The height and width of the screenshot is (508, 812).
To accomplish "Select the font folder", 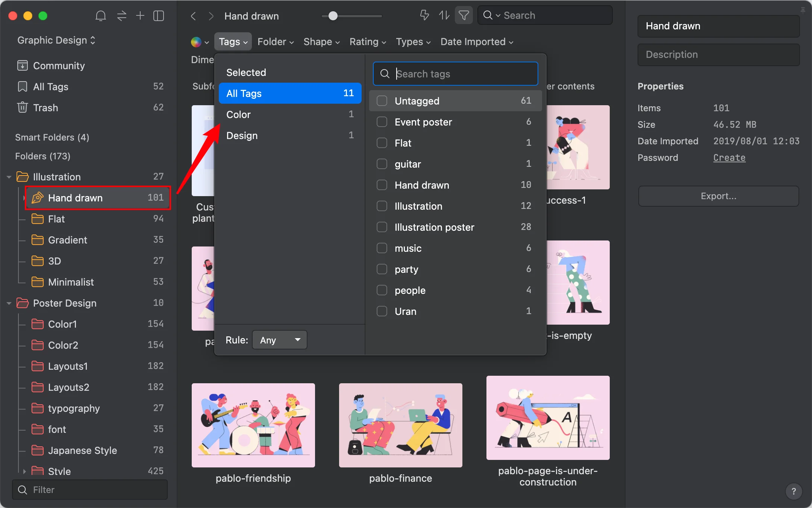I will point(98,429).
